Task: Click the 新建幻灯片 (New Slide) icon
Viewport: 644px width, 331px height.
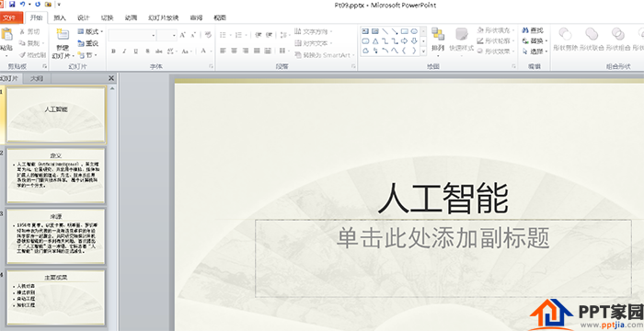Action: click(x=63, y=35)
